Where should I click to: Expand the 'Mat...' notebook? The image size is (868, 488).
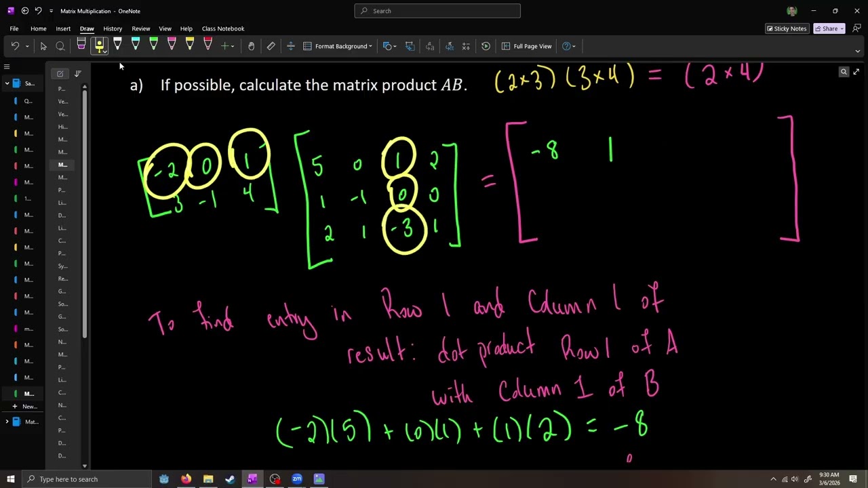[7, 422]
